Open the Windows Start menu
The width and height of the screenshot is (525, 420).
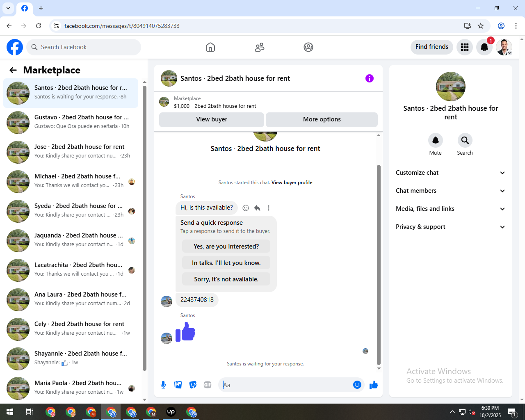coord(10,412)
